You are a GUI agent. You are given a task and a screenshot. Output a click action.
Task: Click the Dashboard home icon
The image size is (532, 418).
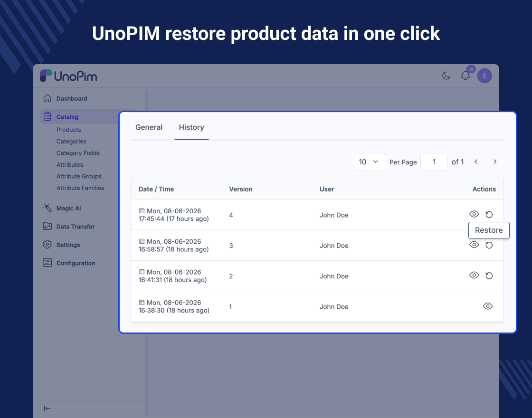[x=47, y=98]
